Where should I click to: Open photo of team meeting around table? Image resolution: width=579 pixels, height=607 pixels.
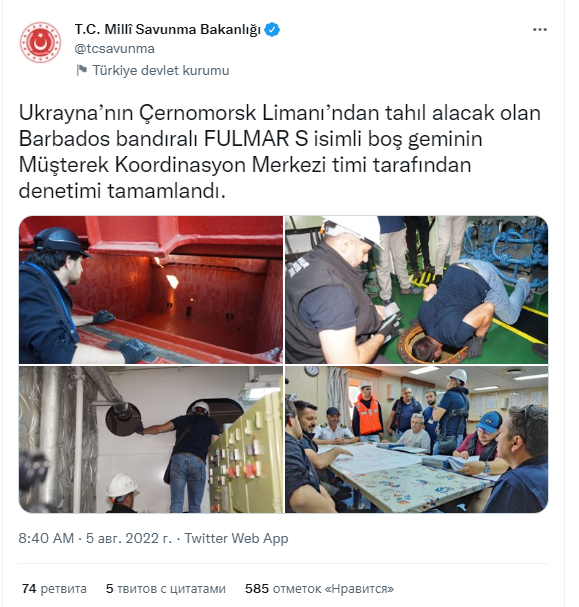pyautogui.click(x=416, y=439)
